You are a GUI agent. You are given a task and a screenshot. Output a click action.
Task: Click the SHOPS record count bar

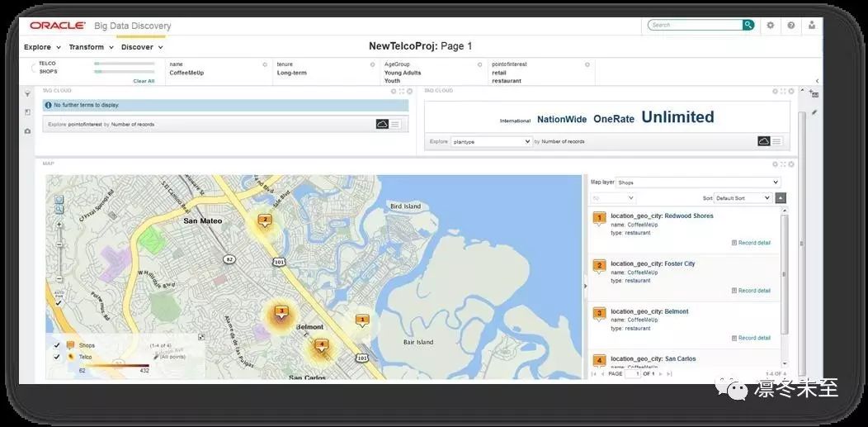coord(125,72)
